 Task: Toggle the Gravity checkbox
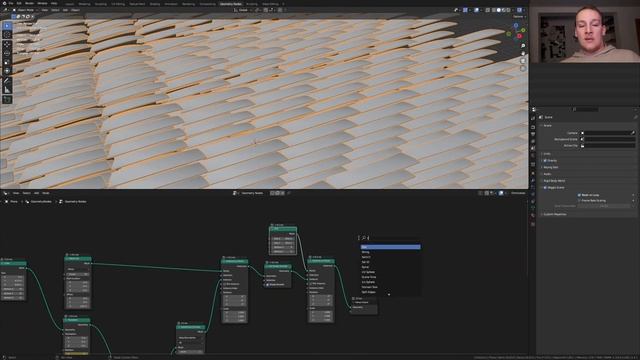[x=545, y=160]
